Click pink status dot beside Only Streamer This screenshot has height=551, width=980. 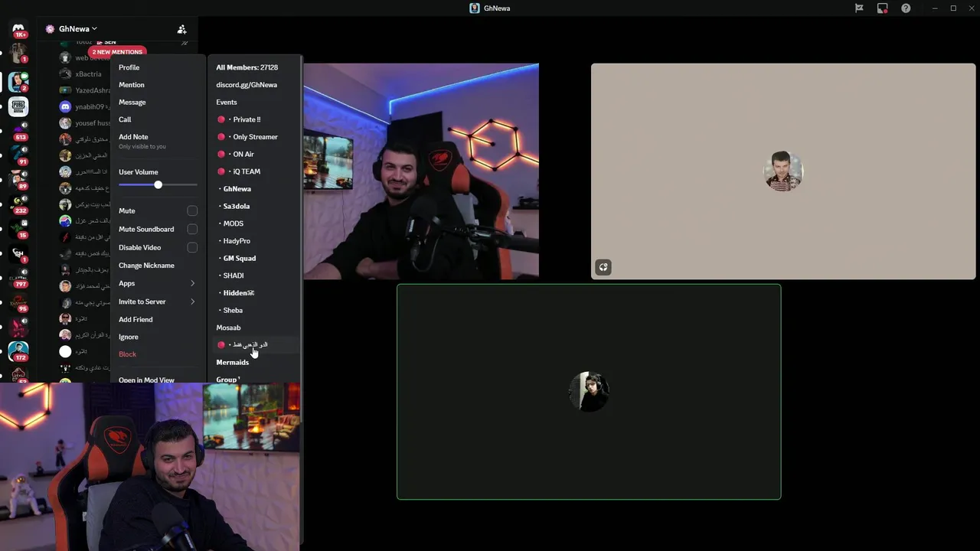coord(221,137)
